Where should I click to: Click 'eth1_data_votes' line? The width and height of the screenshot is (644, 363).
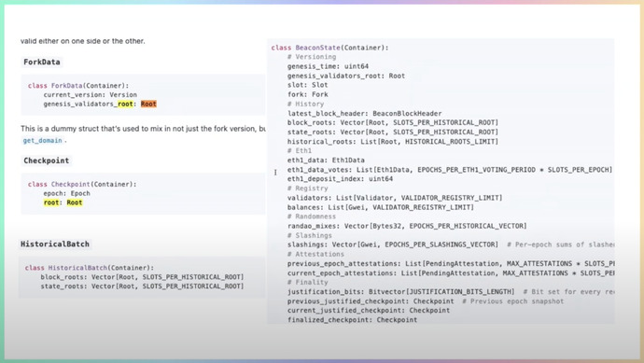[x=450, y=170]
